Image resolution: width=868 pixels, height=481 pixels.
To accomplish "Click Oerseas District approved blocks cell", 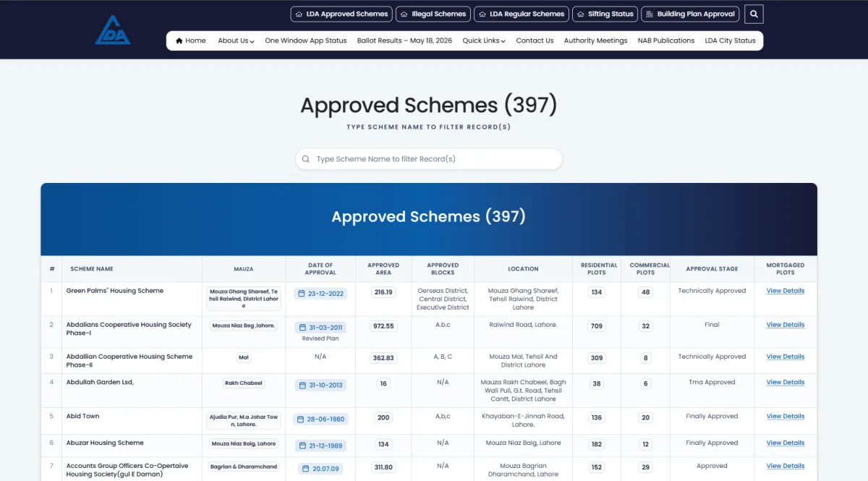I will (x=443, y=299).
